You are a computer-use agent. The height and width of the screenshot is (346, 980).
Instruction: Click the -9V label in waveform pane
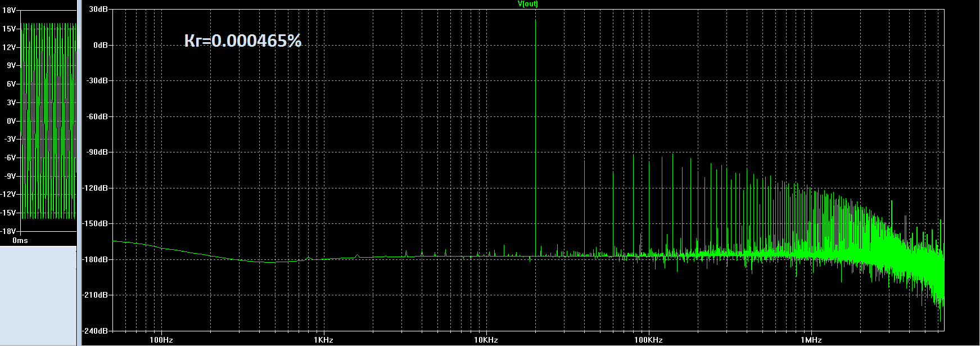tap(10, 176)
